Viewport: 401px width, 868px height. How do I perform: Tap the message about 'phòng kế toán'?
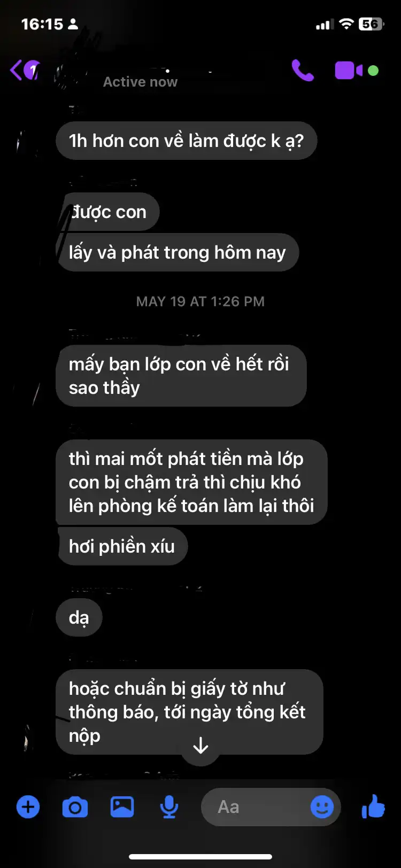click(x=191, y=482)
